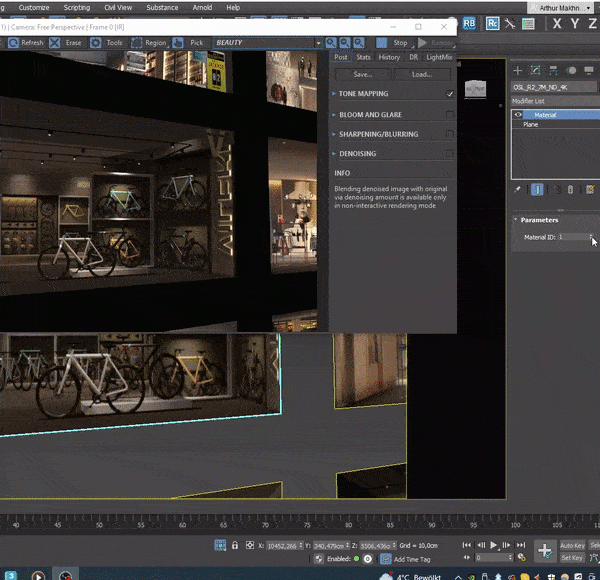The height and width of the screenshot is (580, 600).
Task: Click the Refresh icon in the frame buffer
Action: [13, 43]
